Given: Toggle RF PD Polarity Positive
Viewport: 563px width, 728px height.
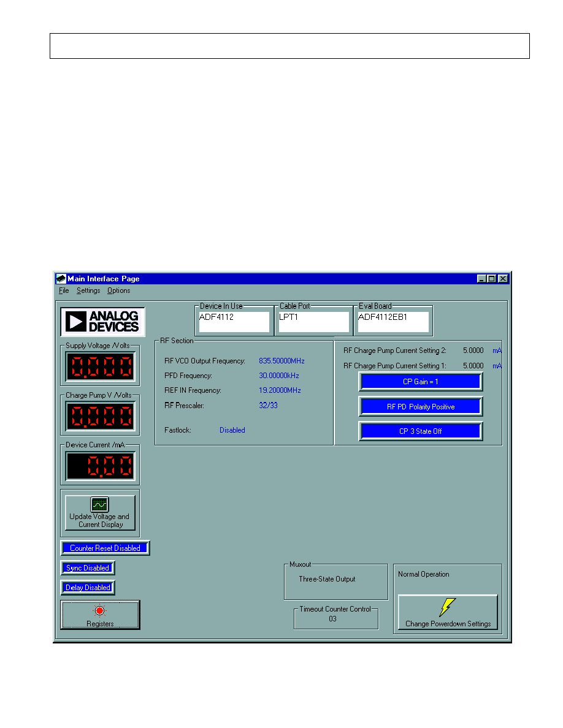Looking at the screenshot, I should (x=420, y=407).
